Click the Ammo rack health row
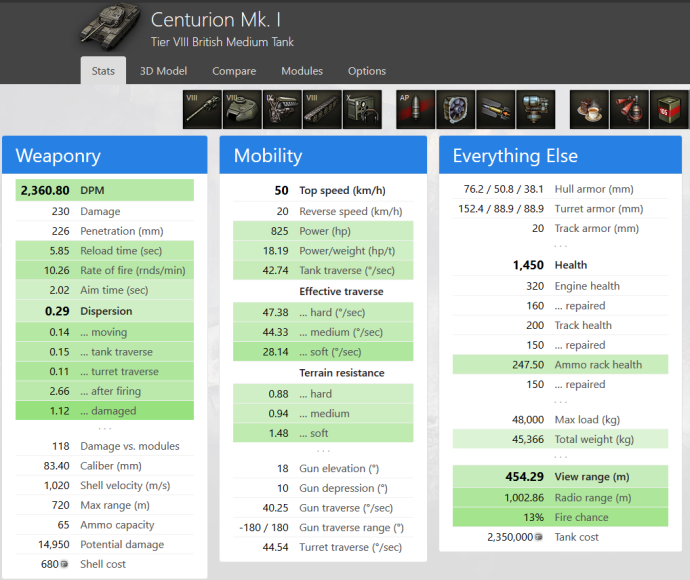690x580 pixels. pyautogui.click(x=560, y=365)
